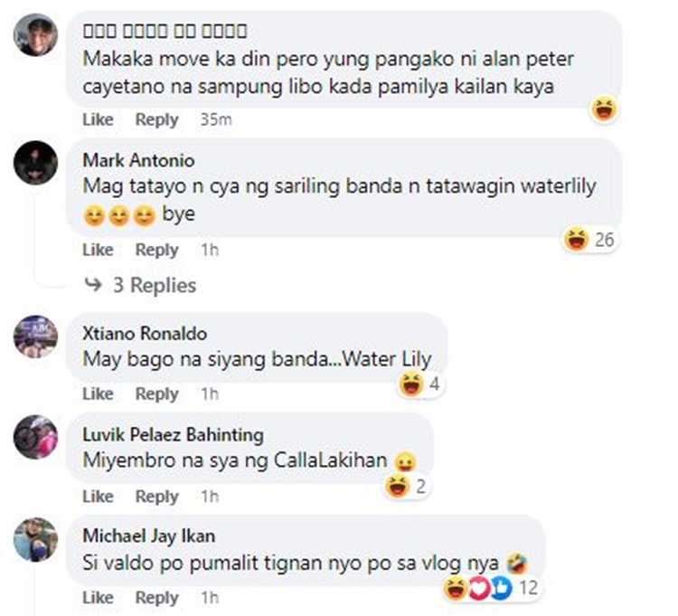The height and width of the screenshot is (616, 678).
Task: Open the thumbs-up reaction on Michael Jay Ikan's comment
Action: click(501, 588)
